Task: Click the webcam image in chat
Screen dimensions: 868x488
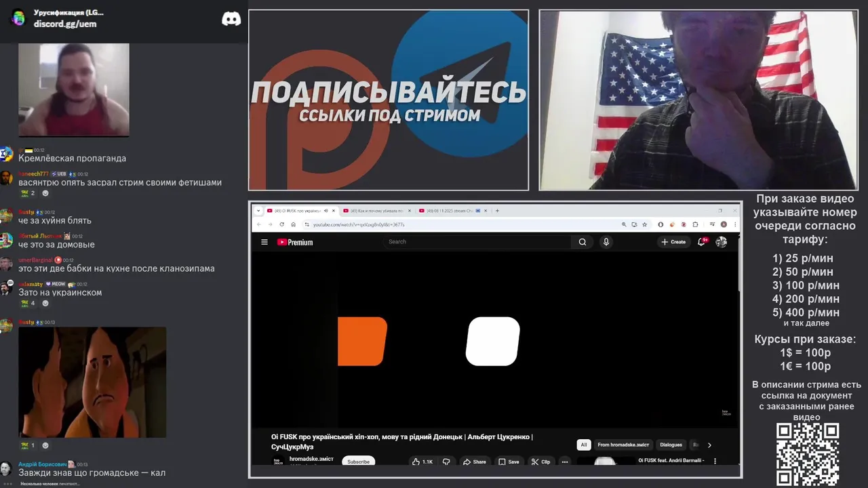Action: (x=73, y=89)
